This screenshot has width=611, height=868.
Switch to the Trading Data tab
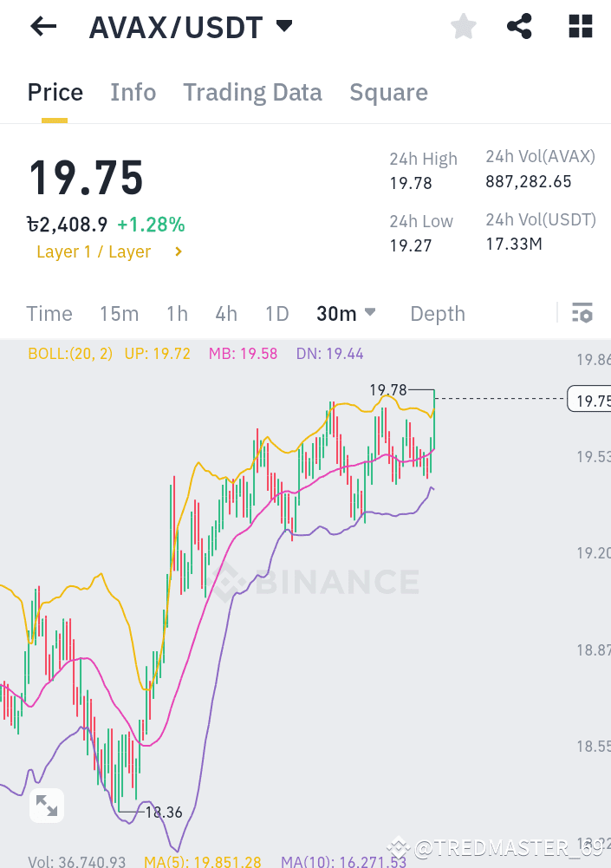[x=252, y=92]
